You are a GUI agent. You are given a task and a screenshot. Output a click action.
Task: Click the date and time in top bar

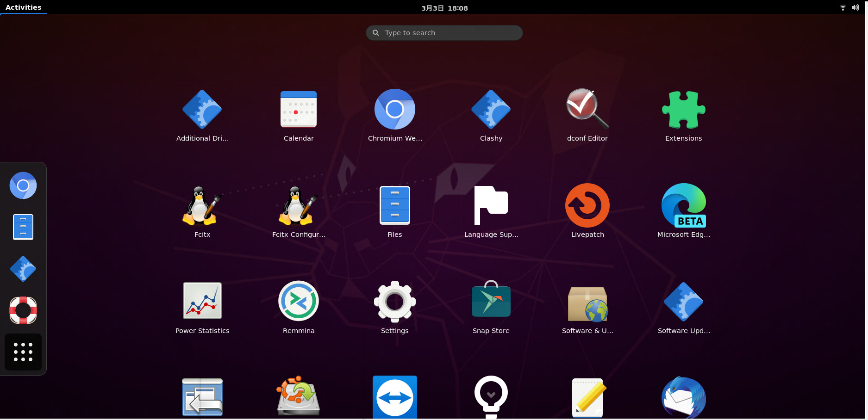pyautogui.click(x=444, y=8)
